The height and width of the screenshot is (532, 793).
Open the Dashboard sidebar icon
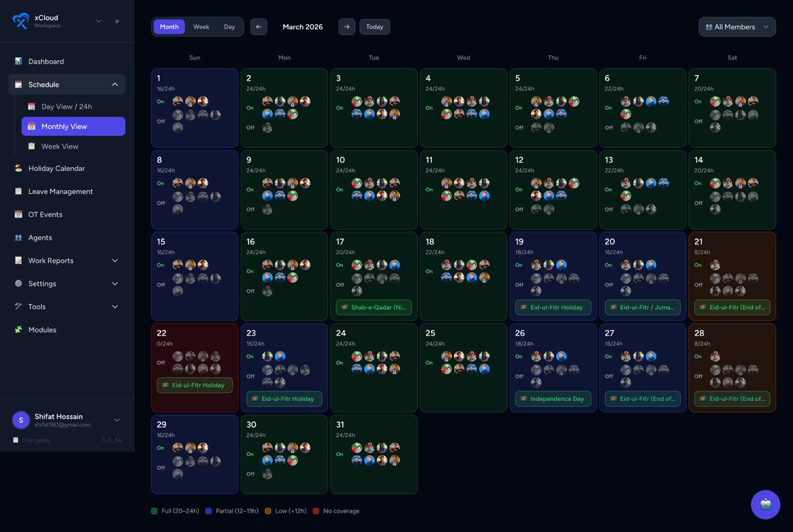click(x=18, y=61)
